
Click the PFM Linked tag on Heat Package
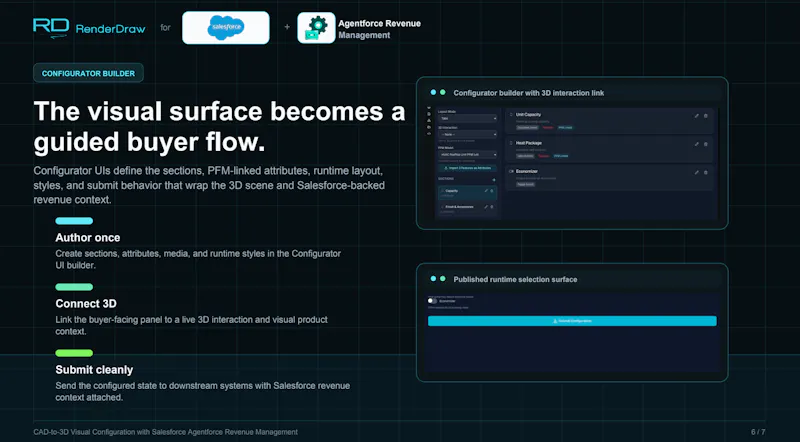pos(561,156)
